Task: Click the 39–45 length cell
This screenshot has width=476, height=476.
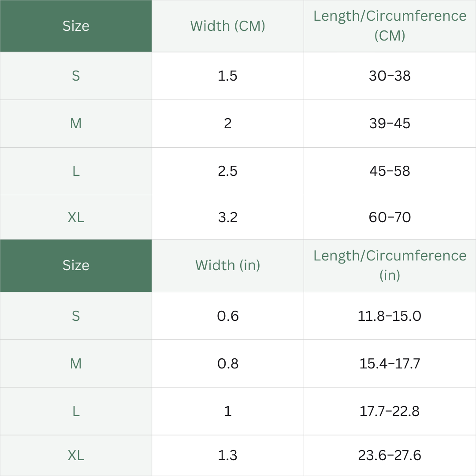Action: (x=390, y=123)
